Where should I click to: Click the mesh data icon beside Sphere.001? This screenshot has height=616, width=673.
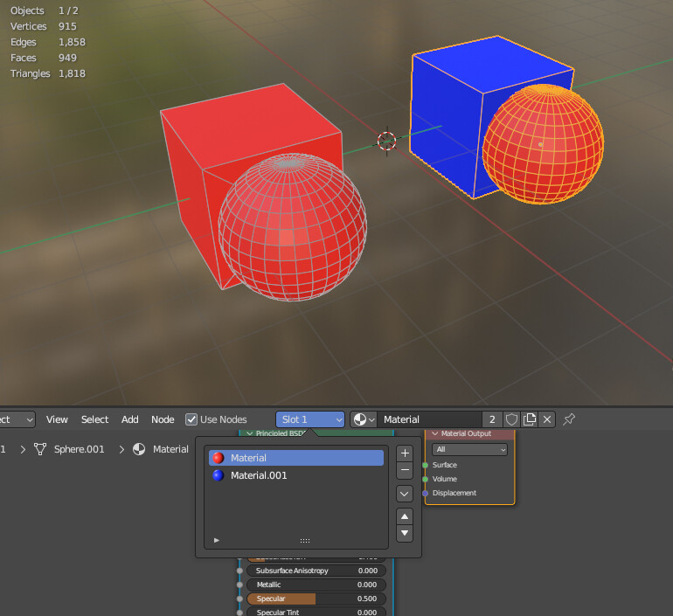[x=40, y=449]
